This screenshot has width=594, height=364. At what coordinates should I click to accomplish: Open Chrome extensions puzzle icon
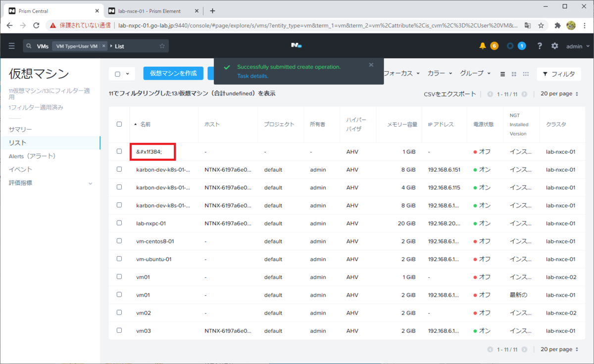pos(558,25)
